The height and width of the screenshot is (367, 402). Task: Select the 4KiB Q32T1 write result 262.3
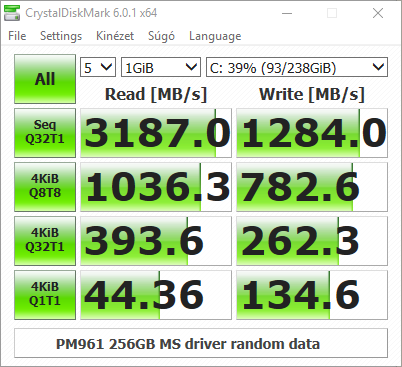tap(312, 241)
